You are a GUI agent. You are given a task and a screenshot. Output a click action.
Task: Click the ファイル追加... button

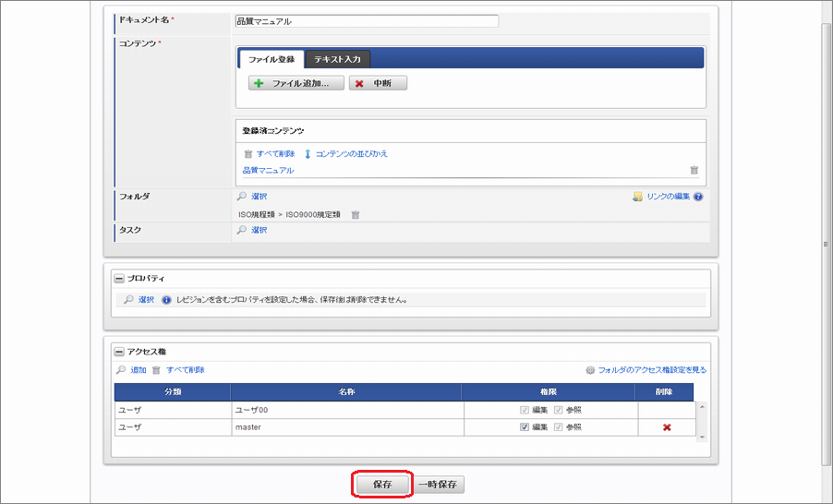(x=296, y=83)
